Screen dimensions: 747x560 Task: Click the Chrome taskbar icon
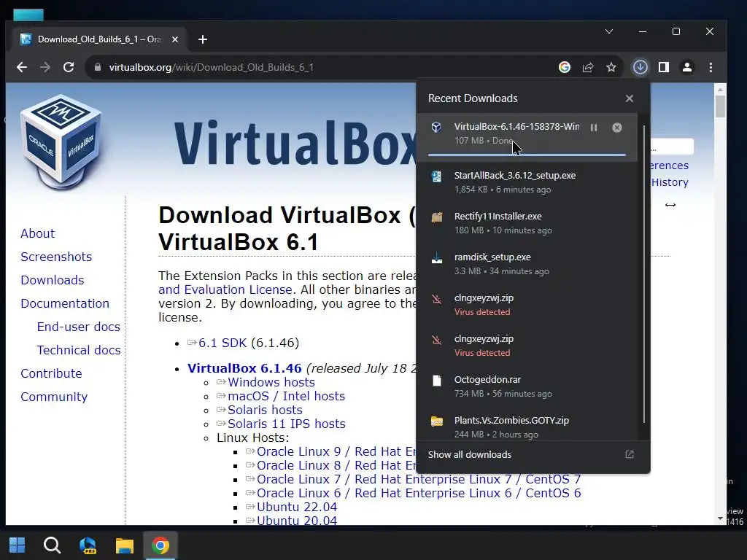click(160, 545)
